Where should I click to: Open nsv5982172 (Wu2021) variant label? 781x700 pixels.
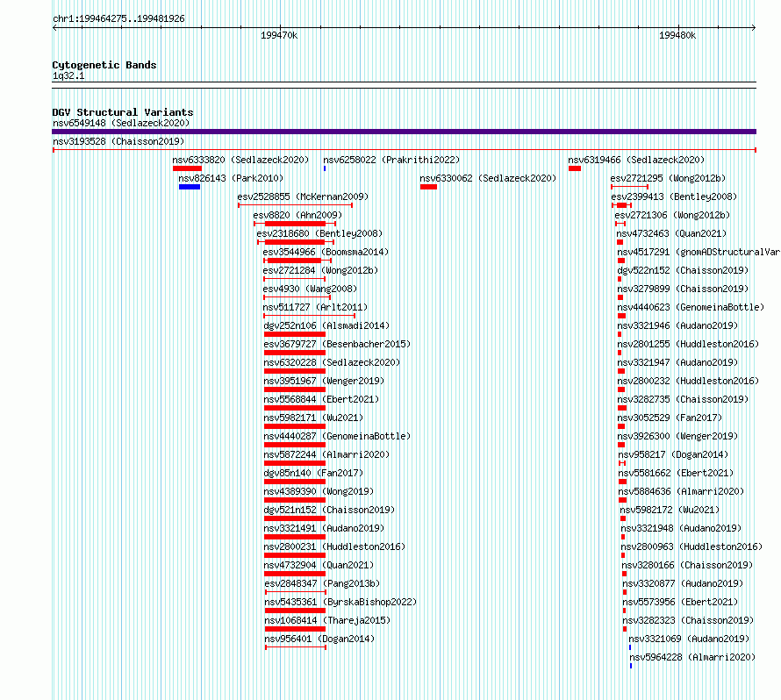[670, 510]
